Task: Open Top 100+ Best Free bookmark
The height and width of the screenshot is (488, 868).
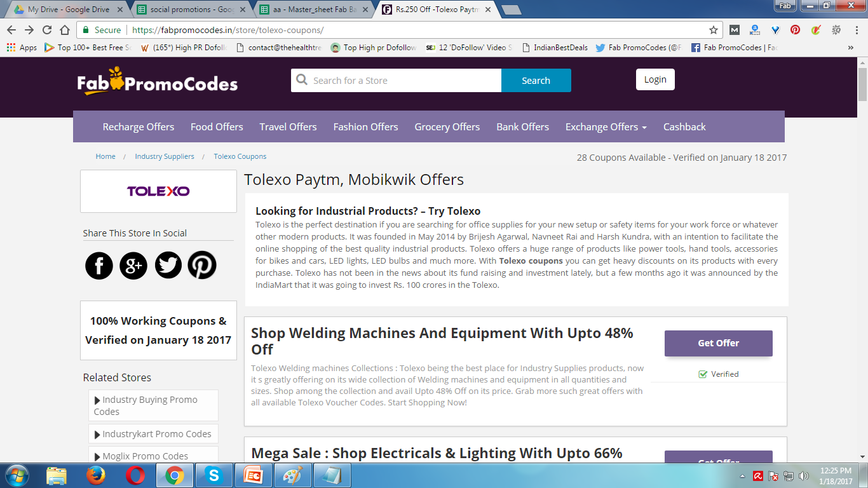Action: tap(88, 48)
